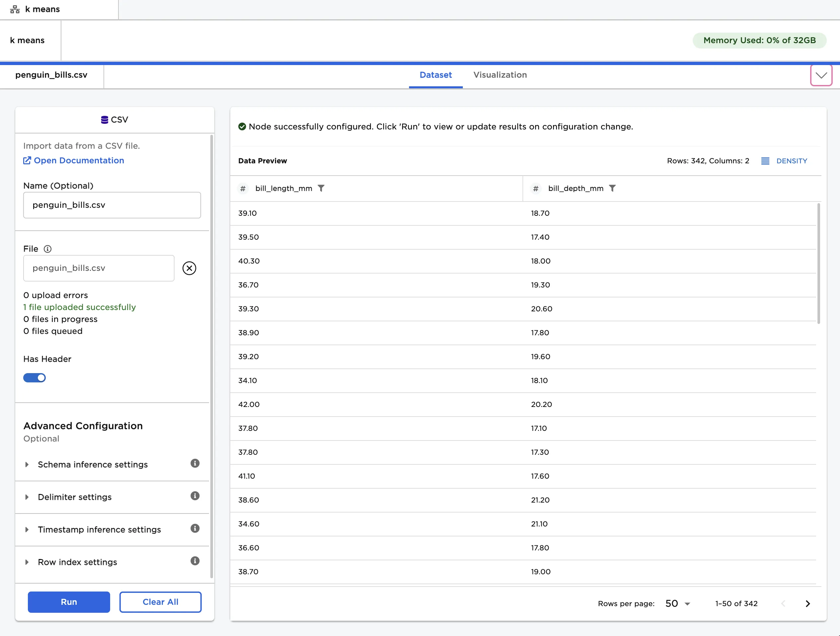Click the DENSITY display icon
Screen dimensions: 840x636
point(766,161)
